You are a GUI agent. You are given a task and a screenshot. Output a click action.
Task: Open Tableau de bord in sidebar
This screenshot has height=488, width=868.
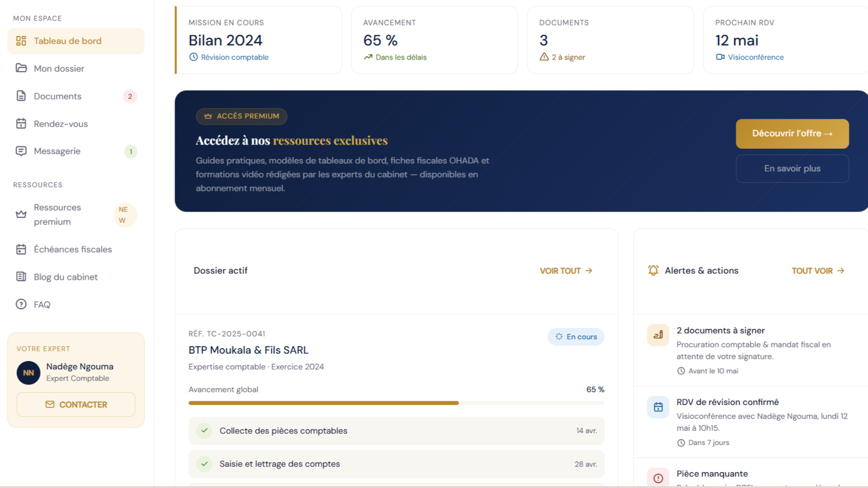click(x=76, y=41)
